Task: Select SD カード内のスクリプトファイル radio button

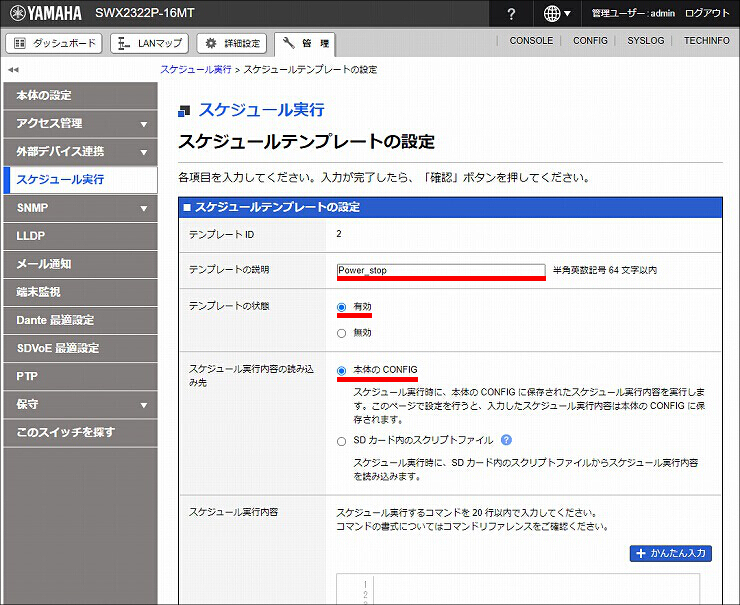Action: (342, 441)
